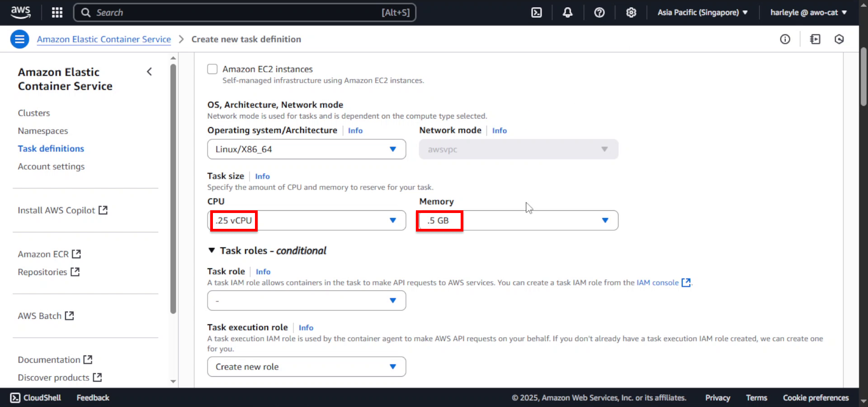Image resolution: width=868 pixels, height=407 pixels.
Task: Click Info next to Task role
Action: pos(263,272)
